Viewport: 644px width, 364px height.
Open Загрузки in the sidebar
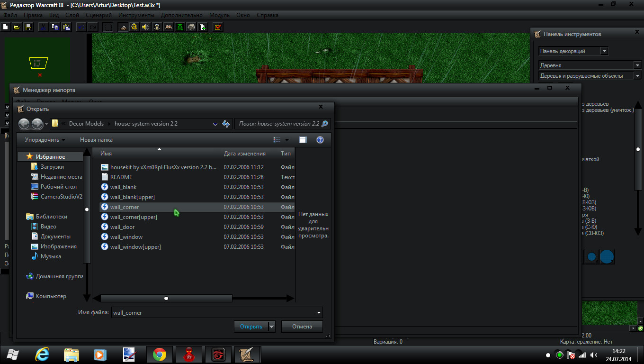pos(52,167)
